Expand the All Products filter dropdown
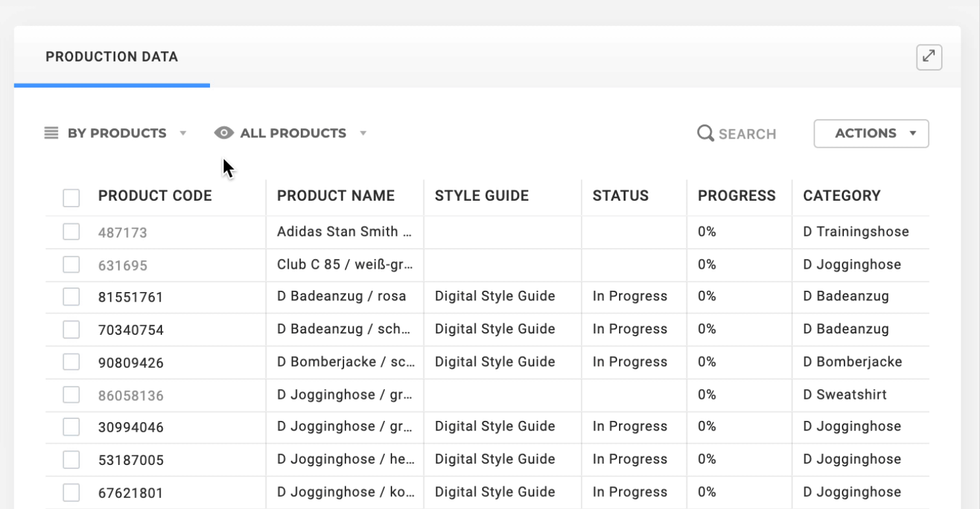The width and height of the screenshot is (980, 509). tap(293, 133)
